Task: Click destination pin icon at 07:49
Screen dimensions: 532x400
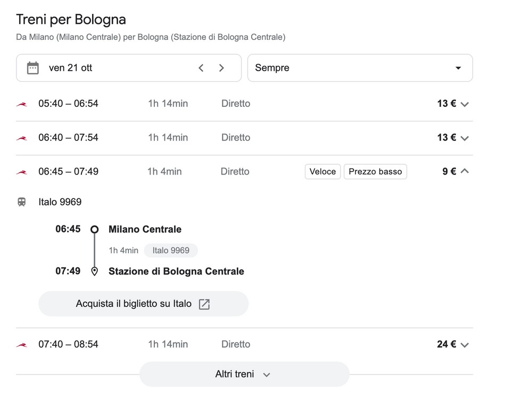Action: [95, 271]
